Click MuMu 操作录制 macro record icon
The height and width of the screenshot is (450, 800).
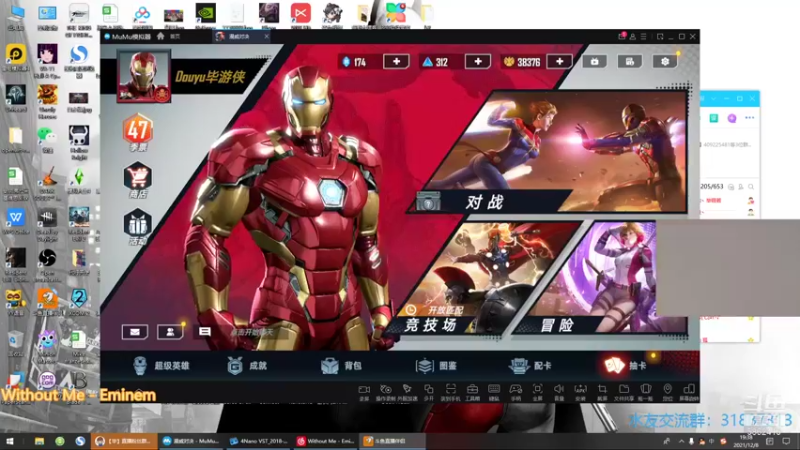click(386, 392)
